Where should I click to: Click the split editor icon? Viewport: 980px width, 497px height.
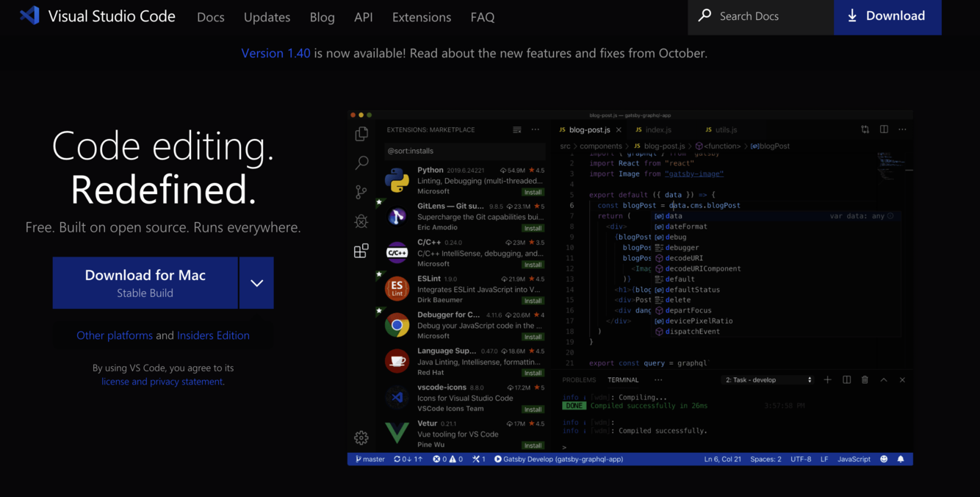[884, 129]
